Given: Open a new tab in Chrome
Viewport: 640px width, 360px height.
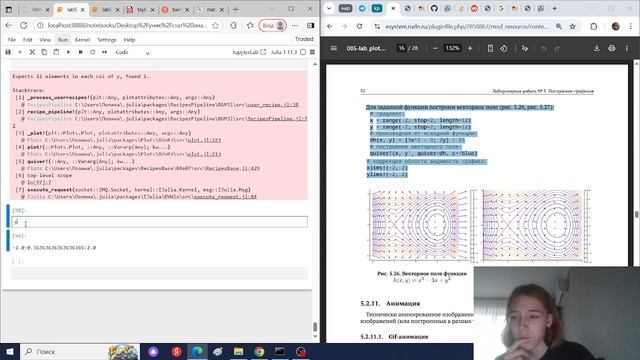Looking at the screenshot, I should 554,8.
